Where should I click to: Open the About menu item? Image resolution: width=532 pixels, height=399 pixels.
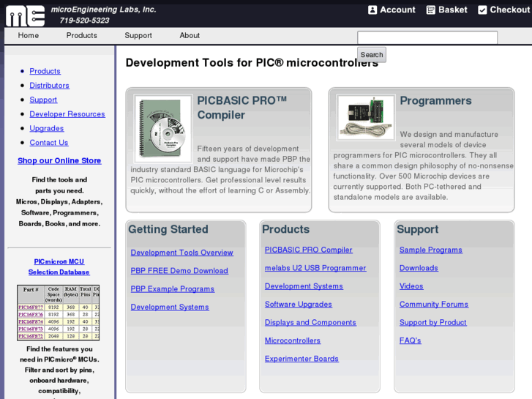(190, 35)
